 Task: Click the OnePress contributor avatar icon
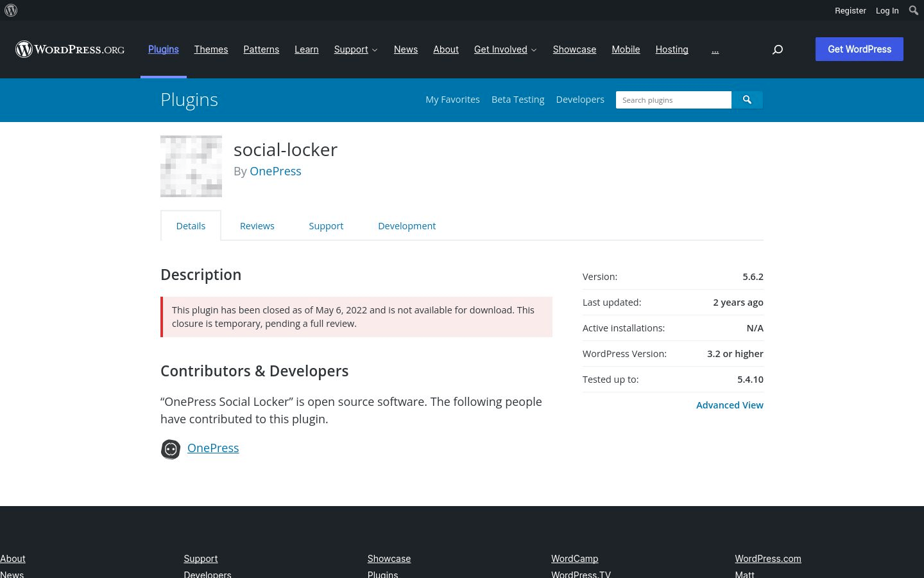click(171, 449)
